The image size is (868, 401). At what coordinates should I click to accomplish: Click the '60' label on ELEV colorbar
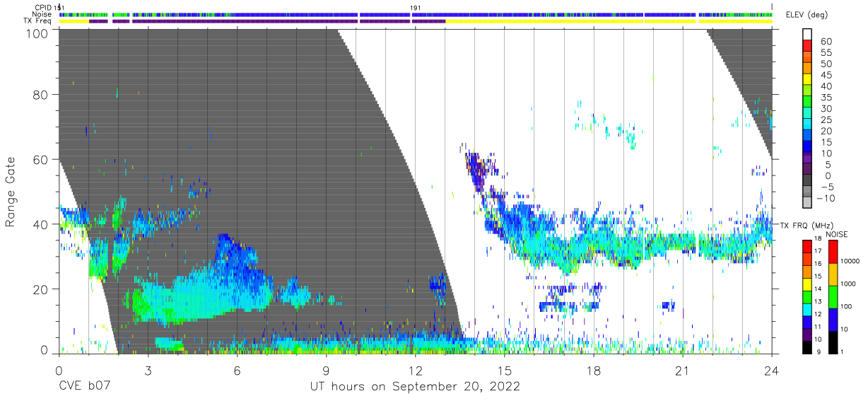pos(825,42)
